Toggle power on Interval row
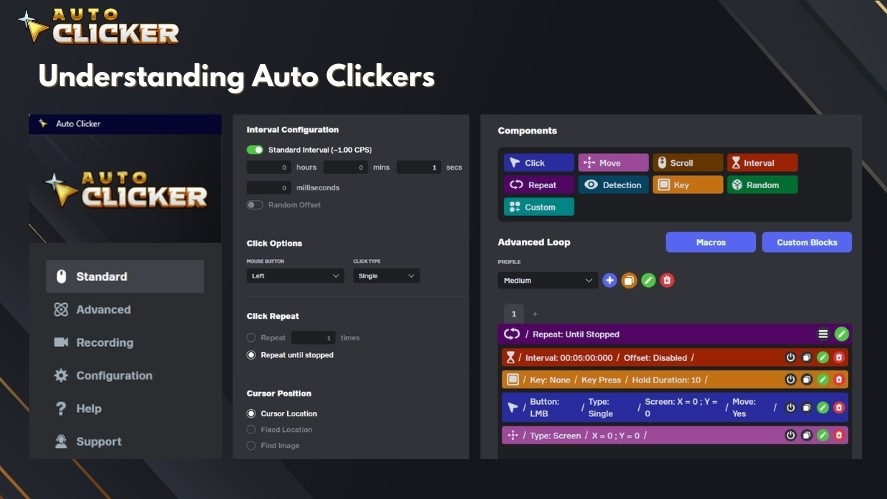 click(x=790, y=358)
